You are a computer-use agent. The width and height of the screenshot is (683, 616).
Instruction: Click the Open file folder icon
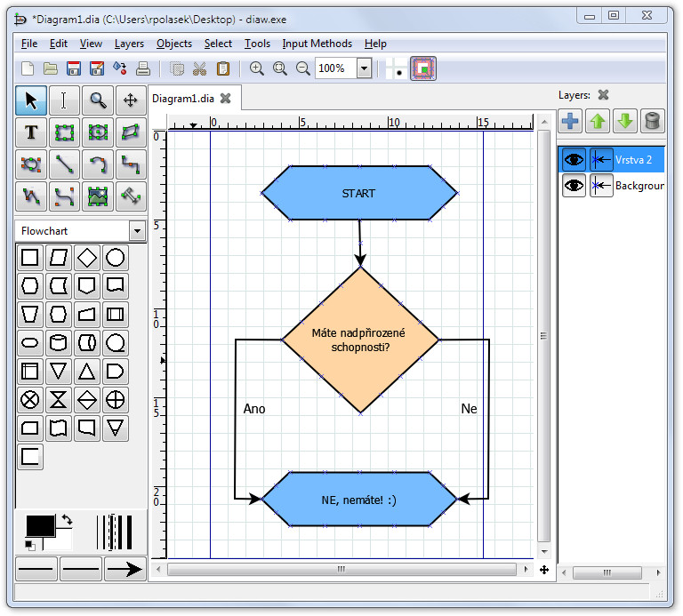click(51, 68)
